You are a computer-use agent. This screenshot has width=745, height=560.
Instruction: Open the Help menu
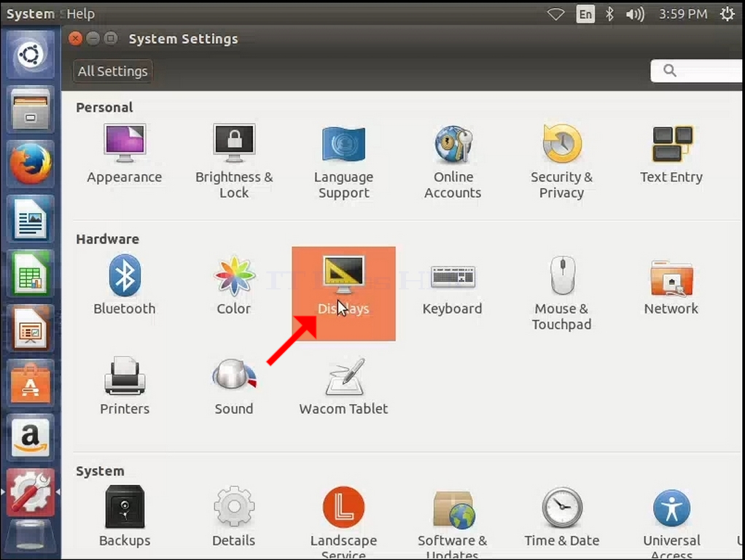click(80, 14)
